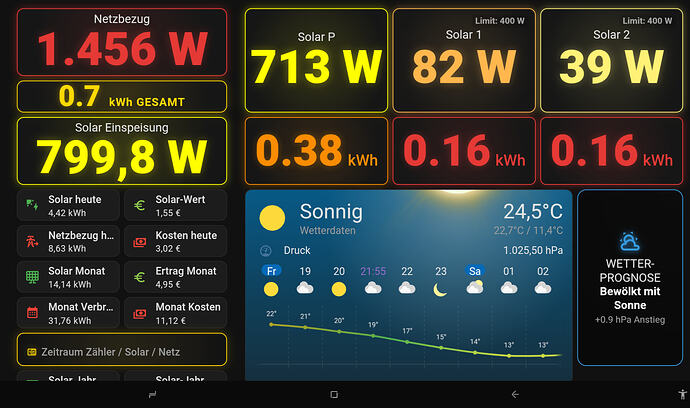
Task: Select the Sa day label in forecast
Action: 475,271
